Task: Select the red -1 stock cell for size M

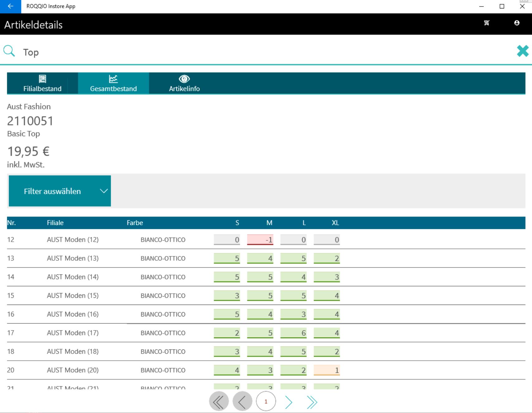Action: point(260,240)
